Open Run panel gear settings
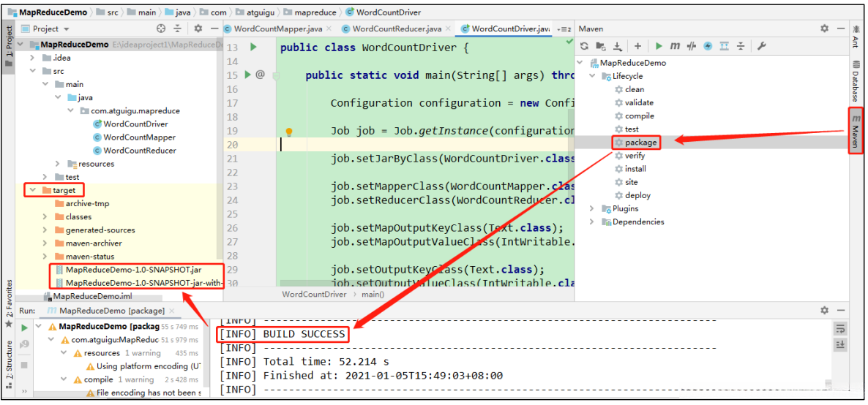The width and height of the screenshot is (868, 405). pyautogui.click(x=824, y=310)
